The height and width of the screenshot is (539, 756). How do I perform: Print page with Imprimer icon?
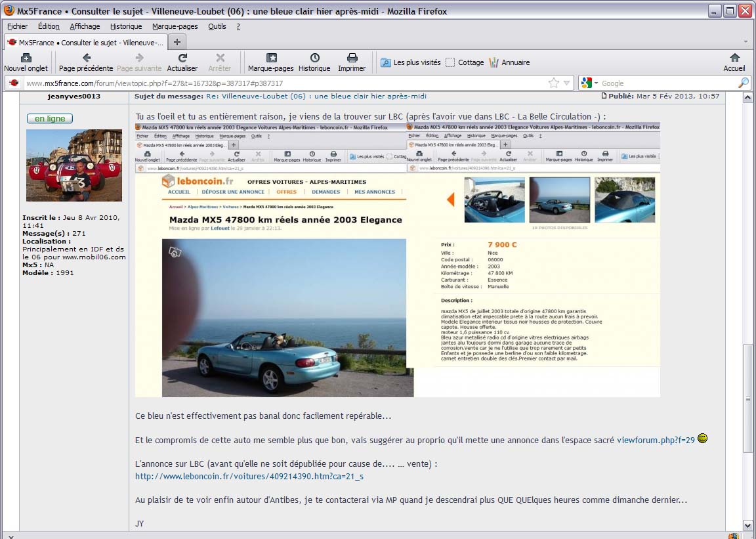pyautogui.click(x=352, y=58)
